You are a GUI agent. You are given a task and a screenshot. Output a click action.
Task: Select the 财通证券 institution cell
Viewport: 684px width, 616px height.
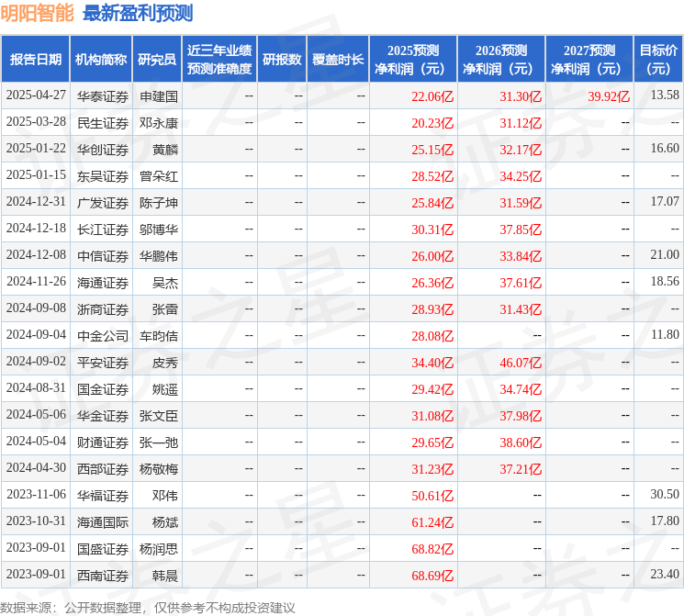(x=103, y=442)
